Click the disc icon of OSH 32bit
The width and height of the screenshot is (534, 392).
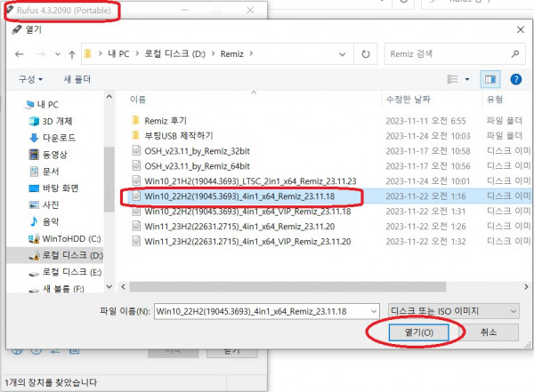coord(136,150)
